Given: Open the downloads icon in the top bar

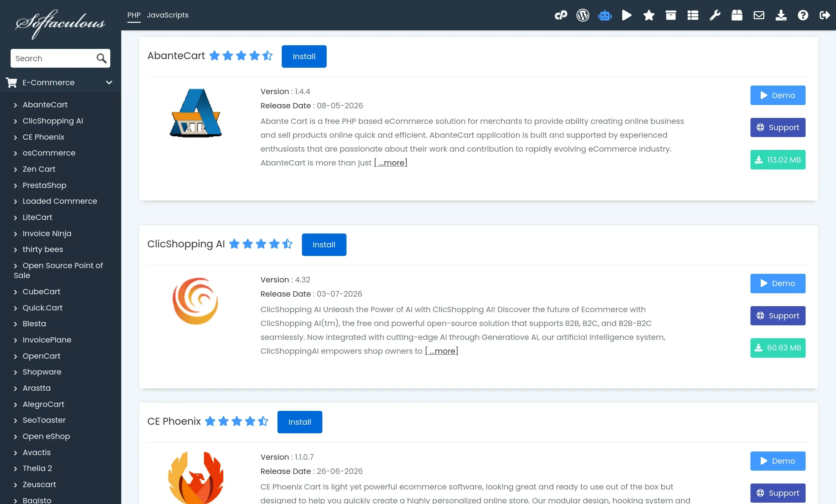Looking at the screenshot, I should [781, 15].
